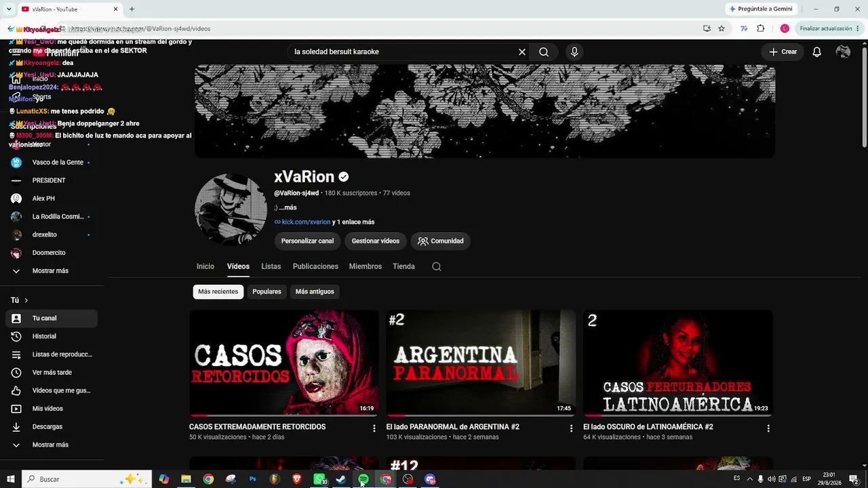Open options menu for El lado OSCURO de LATINOAMÉRICA #2
This screenshot has width=868, height=488.
pyautogui.click(x=768, y=428)
